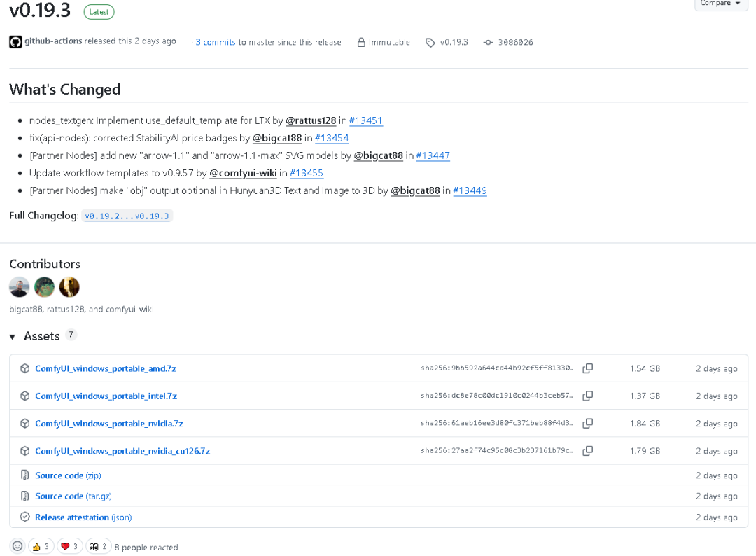The image size is (756, 556).
Task: Click the 1.37 GB size value
Action: click(x=645, y=396)
